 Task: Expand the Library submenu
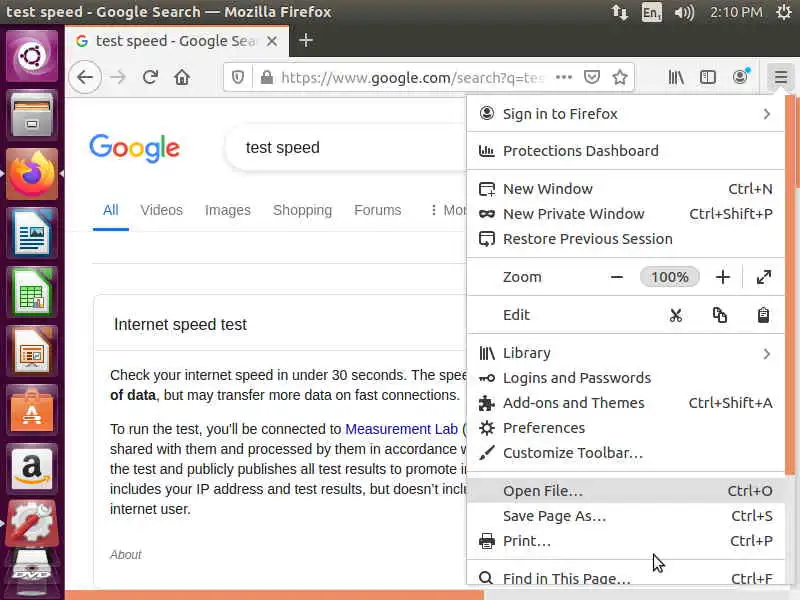(x=626, y=353)
